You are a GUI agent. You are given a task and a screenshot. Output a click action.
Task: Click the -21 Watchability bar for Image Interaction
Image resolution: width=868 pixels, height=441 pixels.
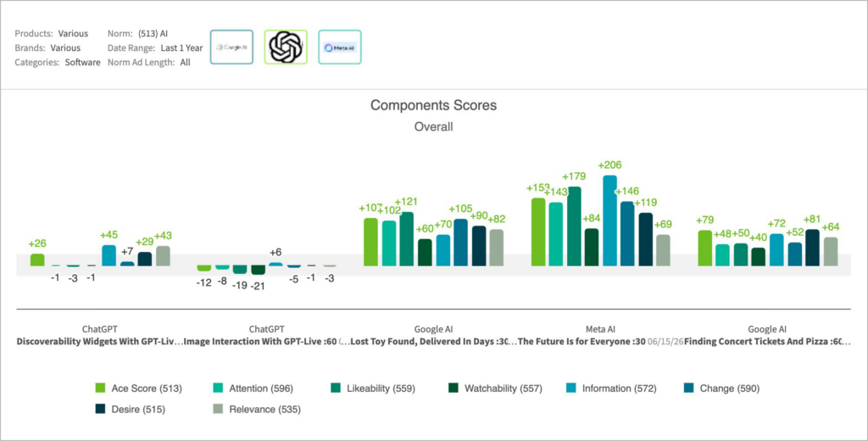coord(258,270)
